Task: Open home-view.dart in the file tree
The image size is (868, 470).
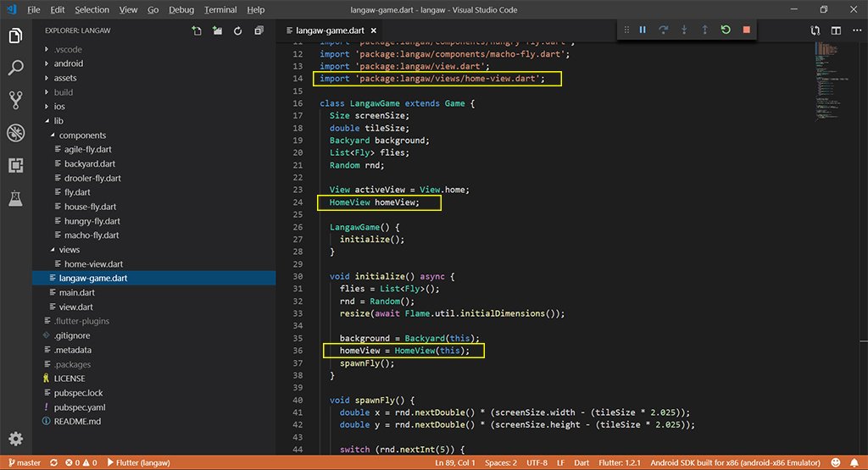Action: (x=93, y=264)
